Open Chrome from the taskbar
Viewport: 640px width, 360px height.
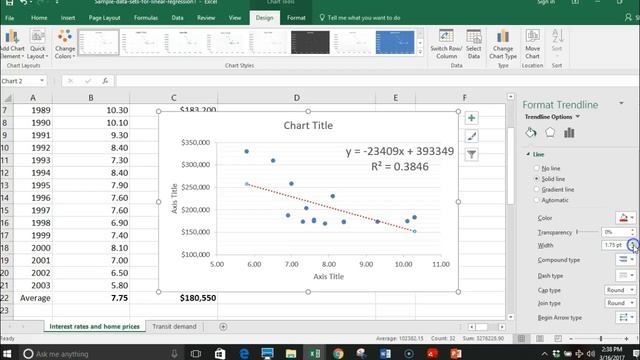click(x=338, y=353)
